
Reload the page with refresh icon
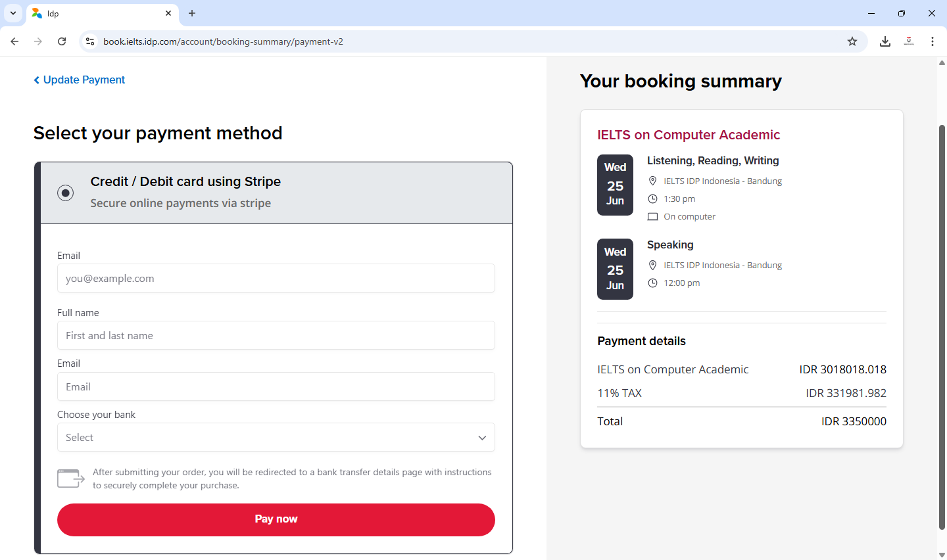(x=62, y=41)
